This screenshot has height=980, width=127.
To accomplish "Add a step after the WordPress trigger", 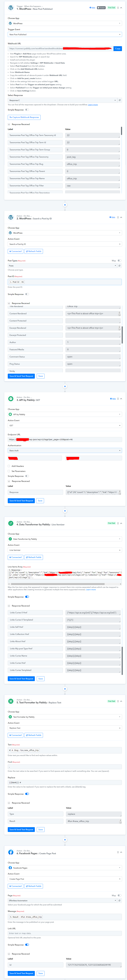I will [65, 205].
